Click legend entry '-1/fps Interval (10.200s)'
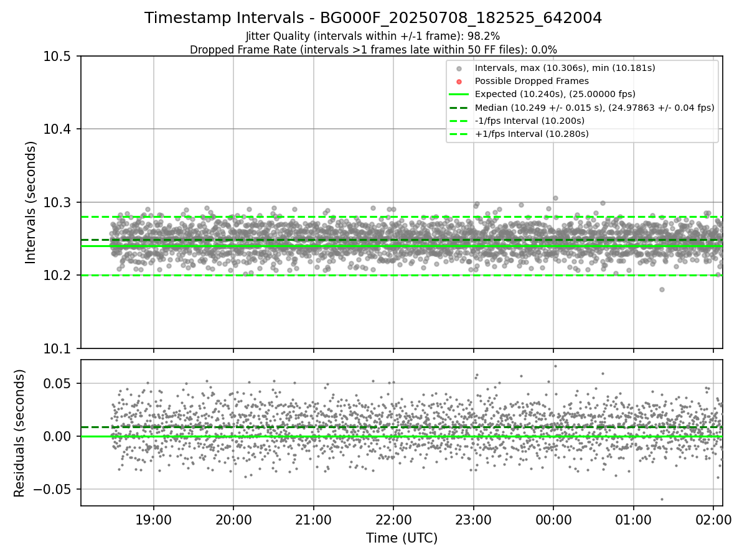Screen dimensions: 747x560 coord(530,121)
